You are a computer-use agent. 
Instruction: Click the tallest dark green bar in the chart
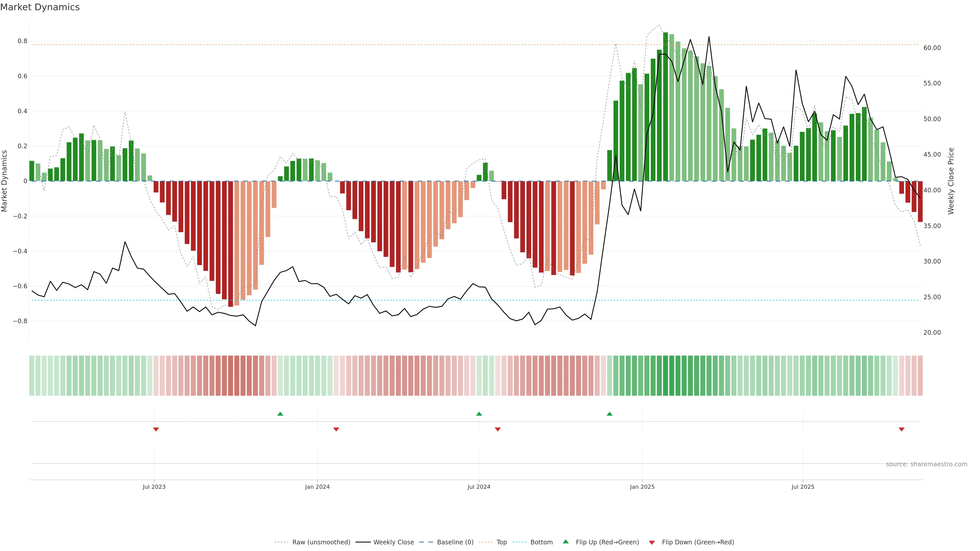point(665,106)
